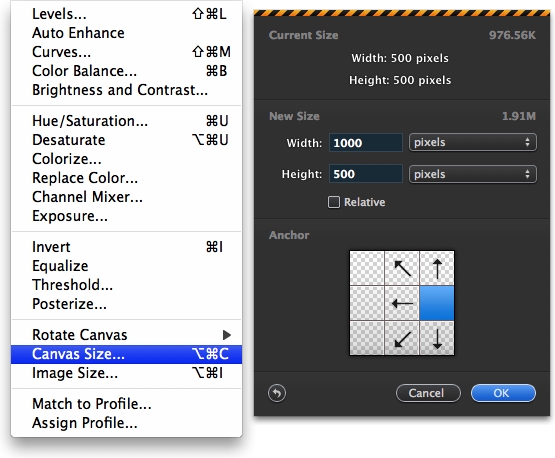This screenshot has height=458, width=555.
Task: Apply Desaturate from the menu
Action: click(127, 140)
